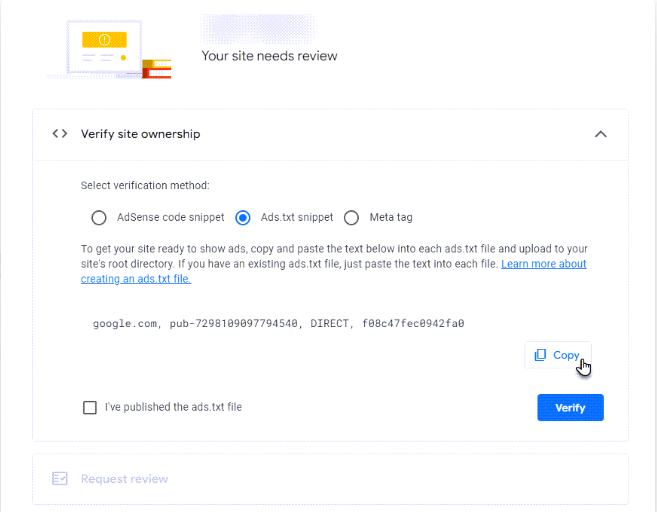Click the blurred site name at top
The width and height of the screenshot is (657, 512).
pos(258,25)
